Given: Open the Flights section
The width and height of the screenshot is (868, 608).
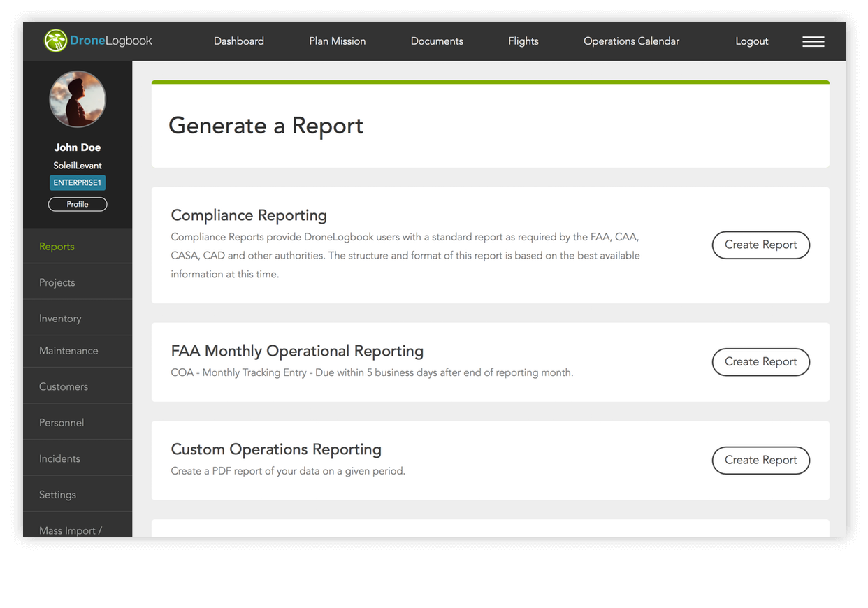Looking at the screenshot, I should (x=523, y=41).
